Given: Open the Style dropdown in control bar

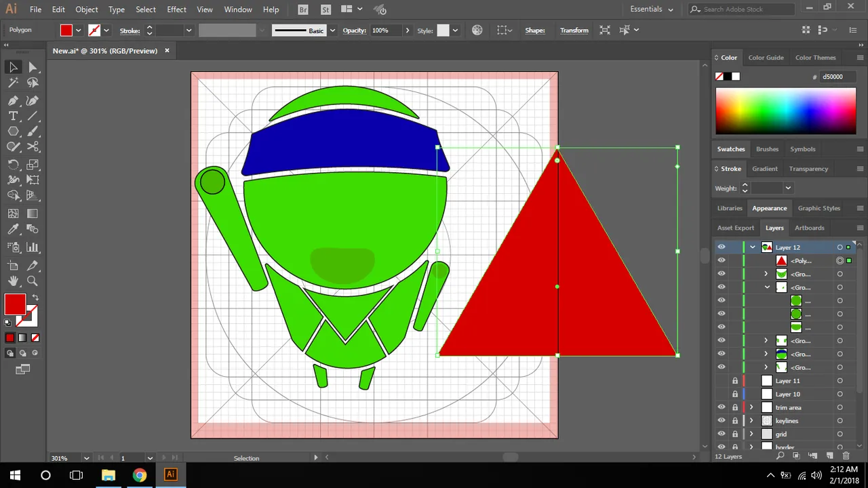Looking at the screenshot, I should [x=455, y=30].
